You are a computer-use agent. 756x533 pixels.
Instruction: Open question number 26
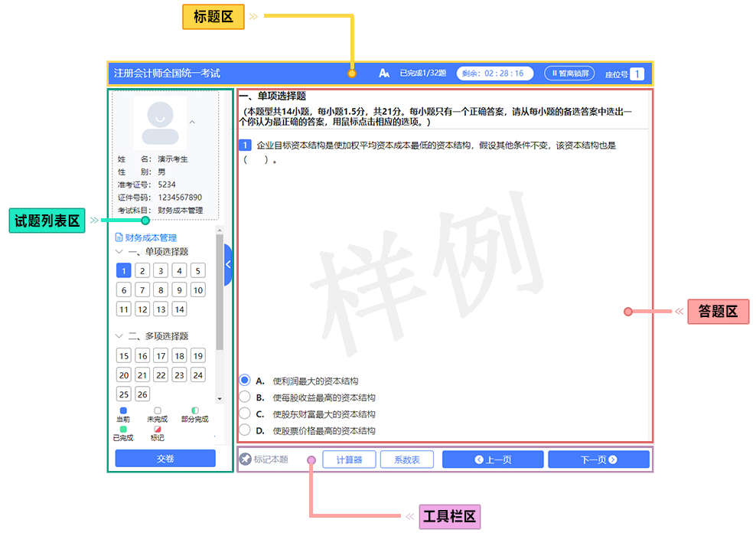[142, 394]
